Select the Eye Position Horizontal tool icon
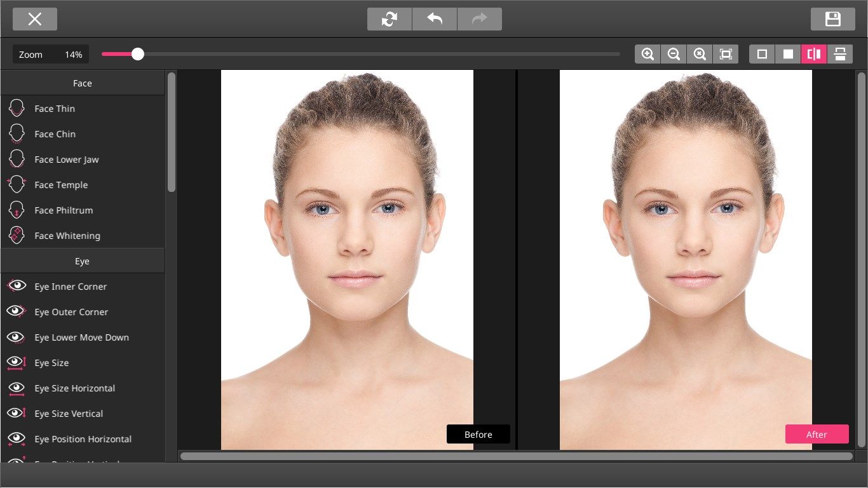 pos(16,439)
